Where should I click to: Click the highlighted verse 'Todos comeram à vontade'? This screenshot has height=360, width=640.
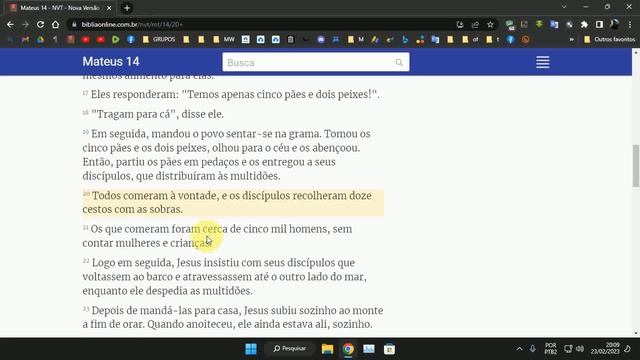[x=233, y=202]
